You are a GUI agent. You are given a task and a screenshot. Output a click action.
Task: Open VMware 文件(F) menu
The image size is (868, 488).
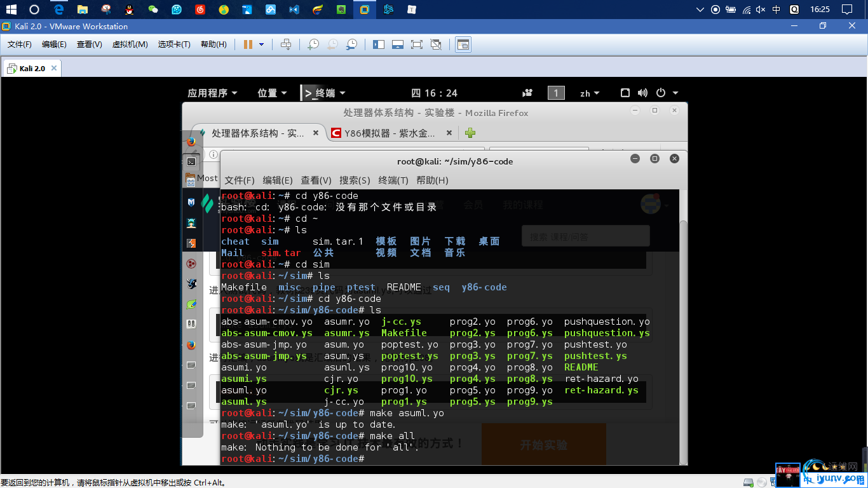pyautogui.click(x=20, y=44)
